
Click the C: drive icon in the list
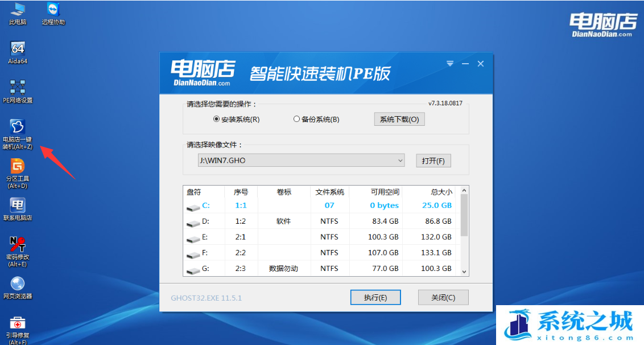coord(193,208)
